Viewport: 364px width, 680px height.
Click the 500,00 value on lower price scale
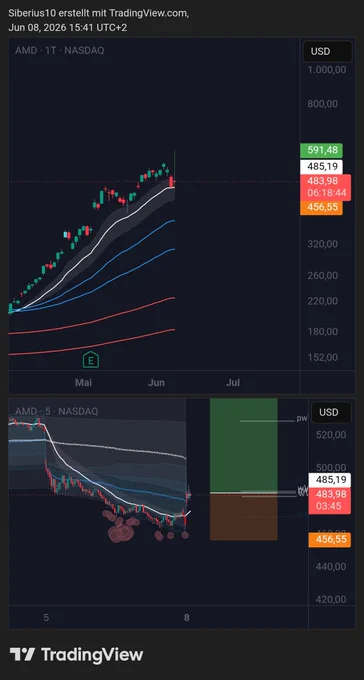point(331,468)
